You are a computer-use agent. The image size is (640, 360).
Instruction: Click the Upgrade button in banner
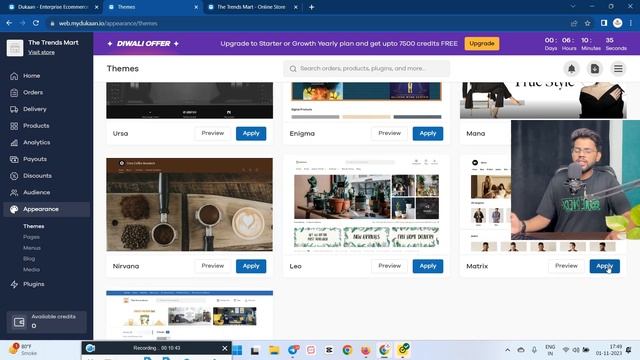click(482, 44)
